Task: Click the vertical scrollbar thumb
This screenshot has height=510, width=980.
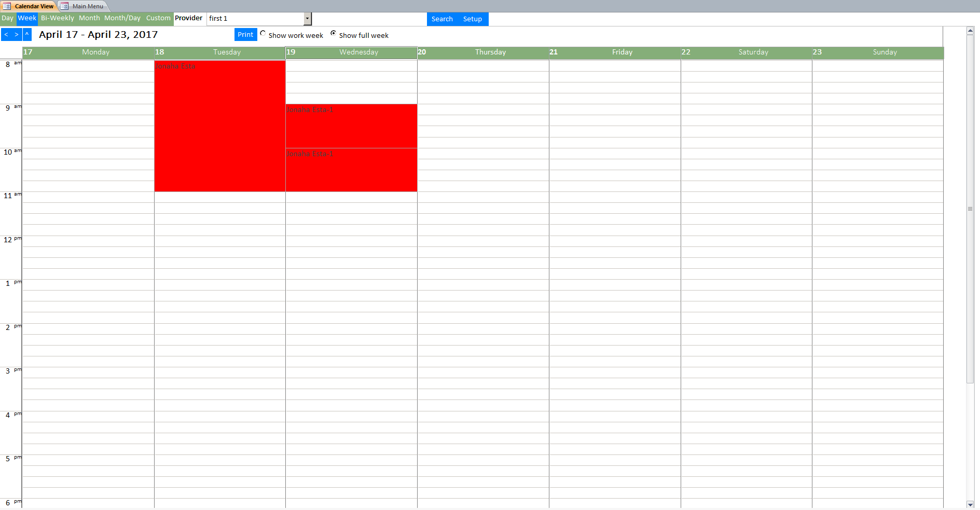Action: [x=970, y=209]
